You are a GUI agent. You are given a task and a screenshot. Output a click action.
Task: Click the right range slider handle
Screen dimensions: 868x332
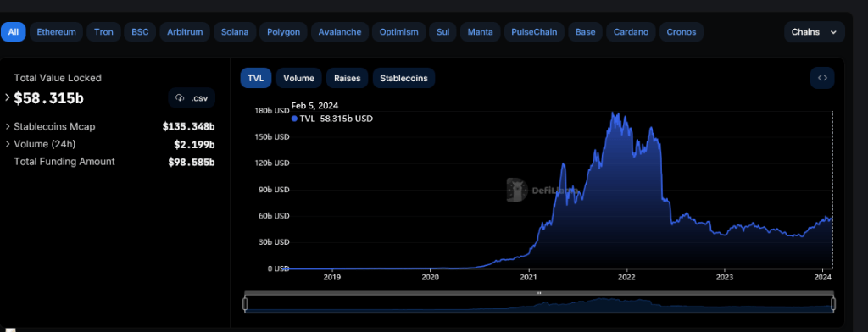tap(833, 304)
